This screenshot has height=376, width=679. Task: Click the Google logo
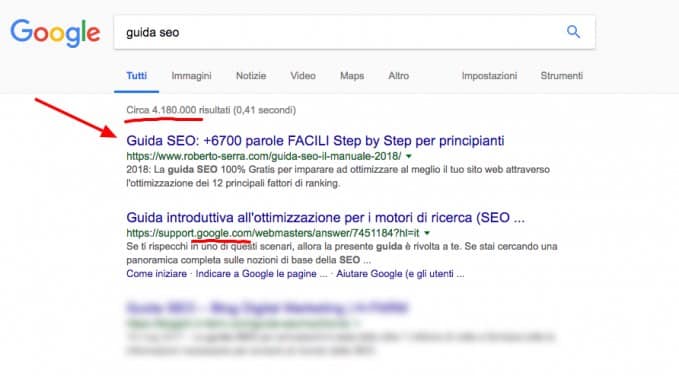click(x=55, y=33)
